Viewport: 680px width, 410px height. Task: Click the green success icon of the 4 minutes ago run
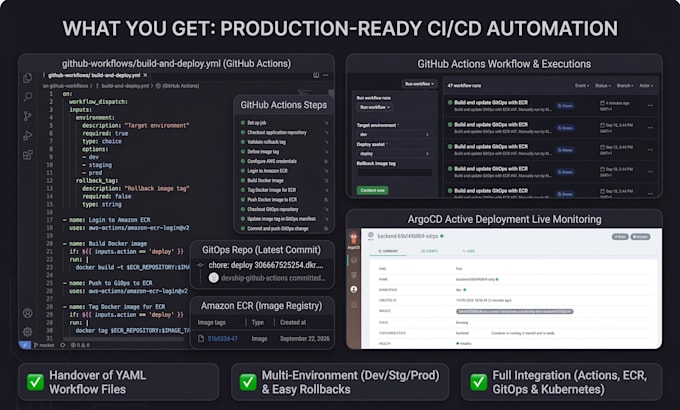tap(450, 103)
